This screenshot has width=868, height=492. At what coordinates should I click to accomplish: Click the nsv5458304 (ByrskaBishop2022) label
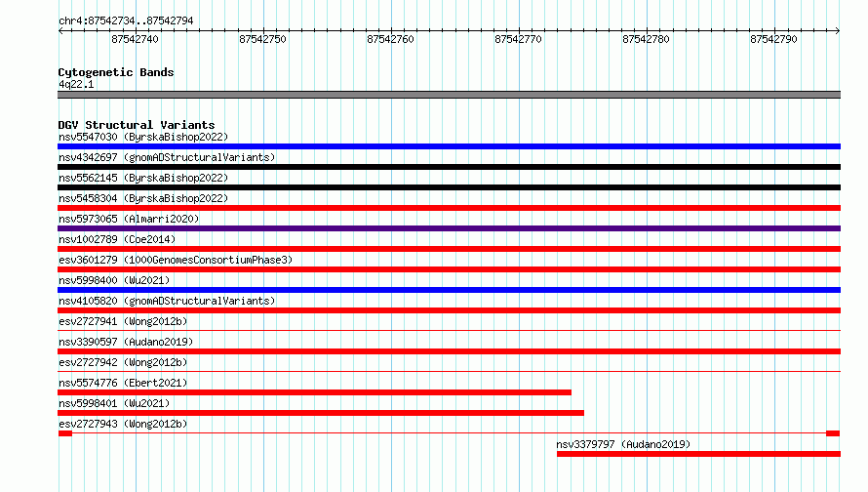(143, 198)
